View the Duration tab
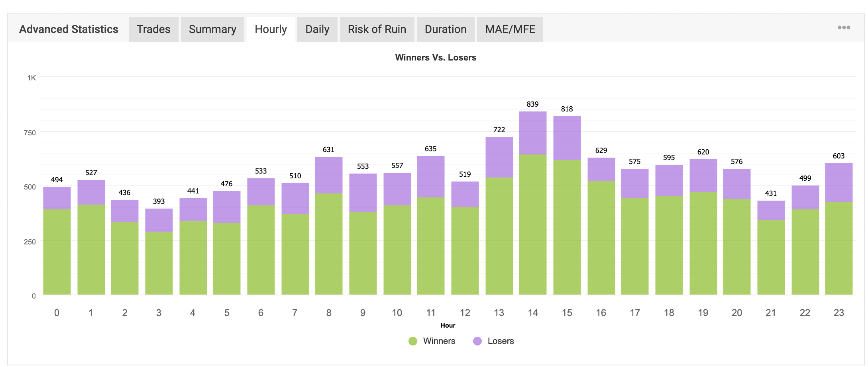 [x=445, y=29]
